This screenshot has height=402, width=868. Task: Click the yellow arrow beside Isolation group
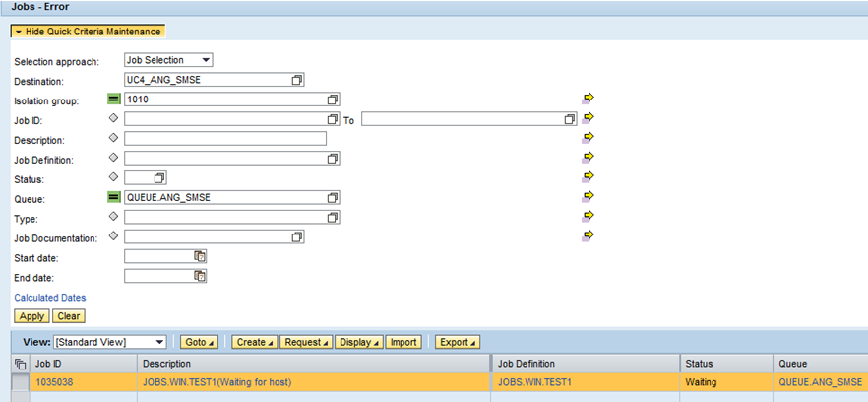point(589,98)
